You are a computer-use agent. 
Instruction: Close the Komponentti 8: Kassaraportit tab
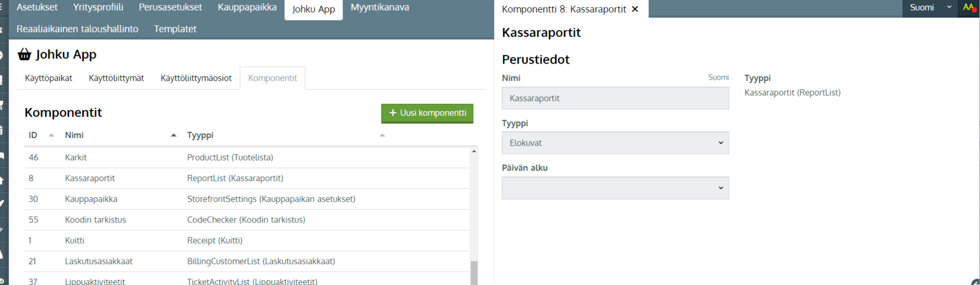[635, 9]
